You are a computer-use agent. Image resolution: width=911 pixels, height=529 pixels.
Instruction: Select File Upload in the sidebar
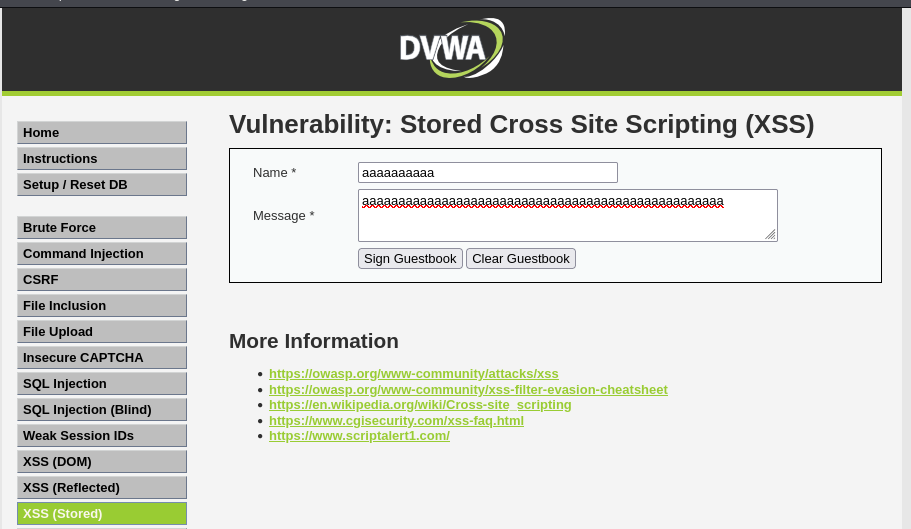click(102, 332)
